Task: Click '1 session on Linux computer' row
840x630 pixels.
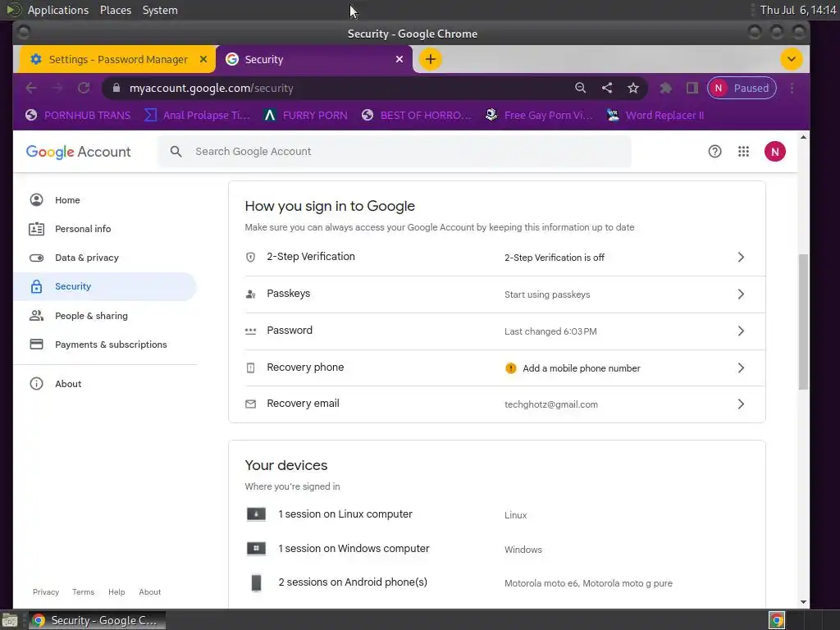Action: tap(496, 514)
